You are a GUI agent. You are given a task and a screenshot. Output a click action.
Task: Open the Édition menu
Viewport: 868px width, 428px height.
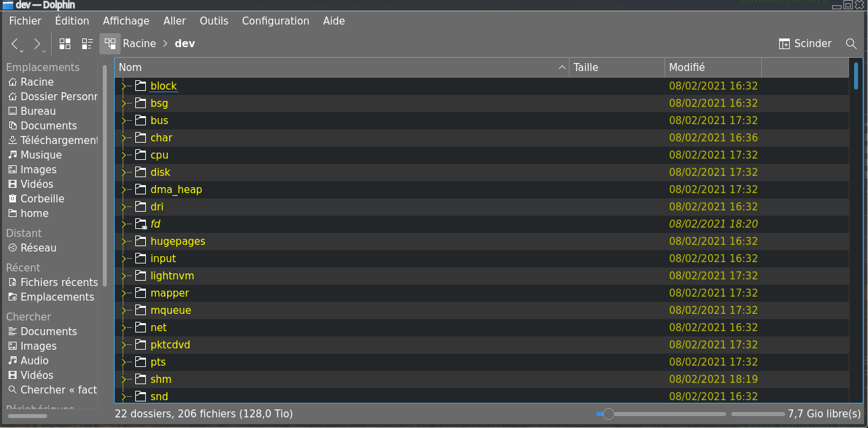tap(72, 21)
